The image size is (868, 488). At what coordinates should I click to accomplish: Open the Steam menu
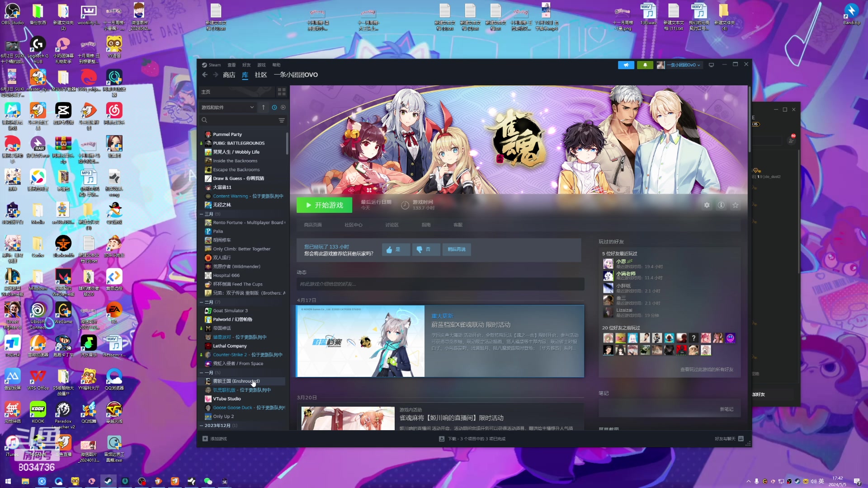coord(212,65)
